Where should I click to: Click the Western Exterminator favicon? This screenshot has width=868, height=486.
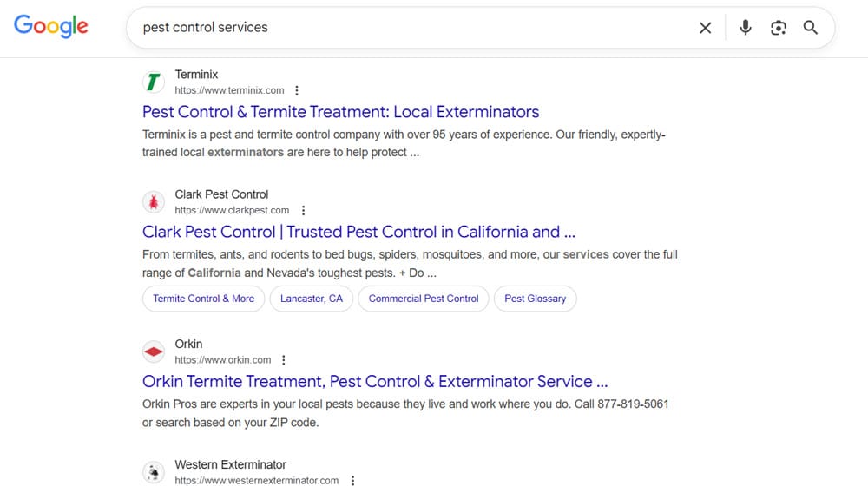(154, 472)
